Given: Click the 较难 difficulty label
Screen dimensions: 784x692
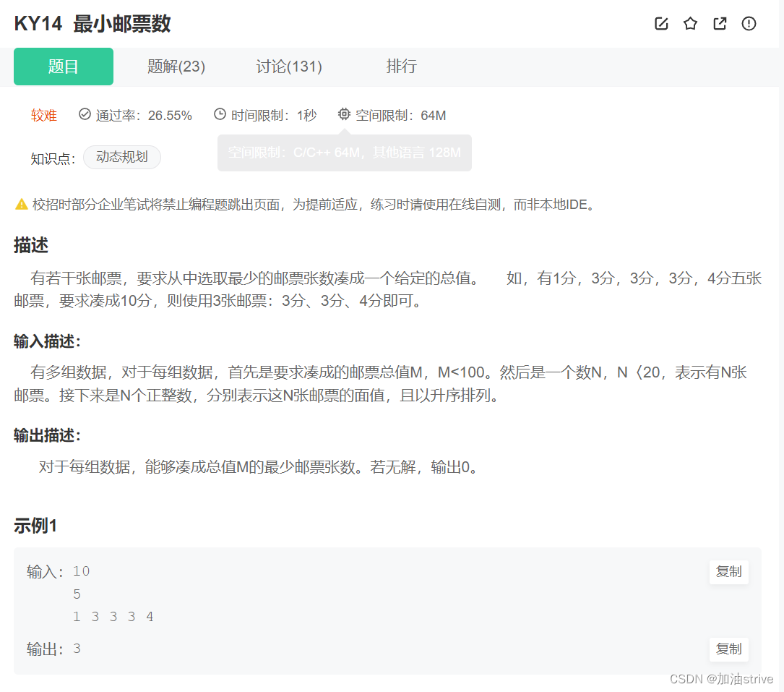Looking at the screenshot, I should pyautogui.click(x=44, y=116).
